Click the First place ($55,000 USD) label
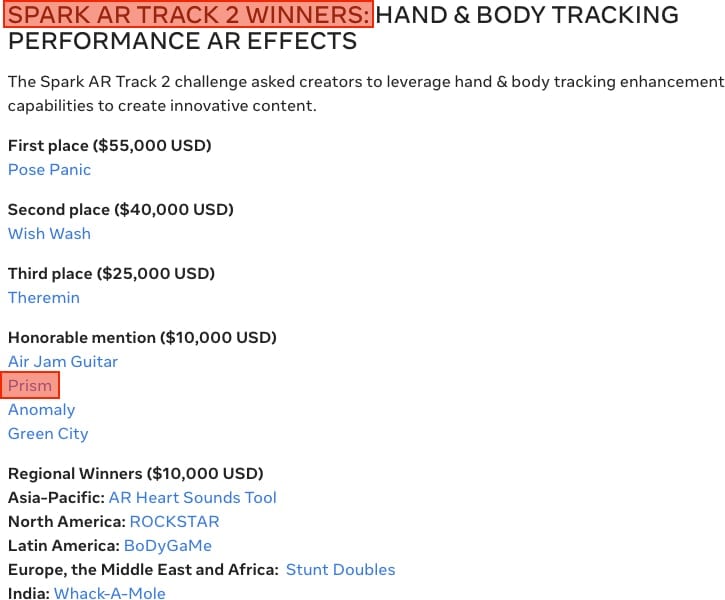This screenshot has width=725, height=600. click(x=109, y=146)
